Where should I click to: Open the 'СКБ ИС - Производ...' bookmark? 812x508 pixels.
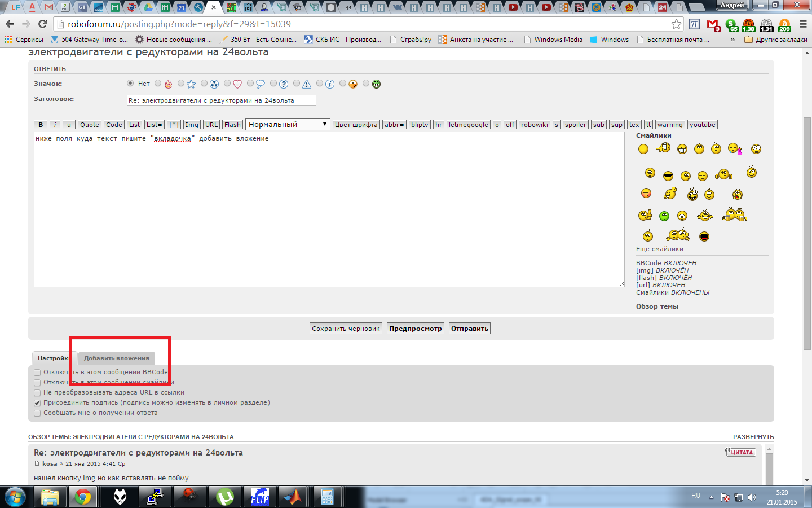343,40
